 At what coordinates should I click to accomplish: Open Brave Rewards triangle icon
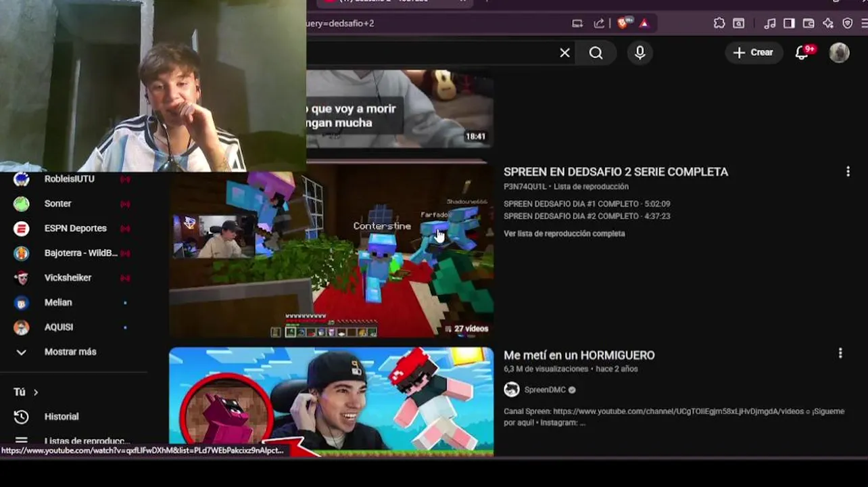[644, 23]
